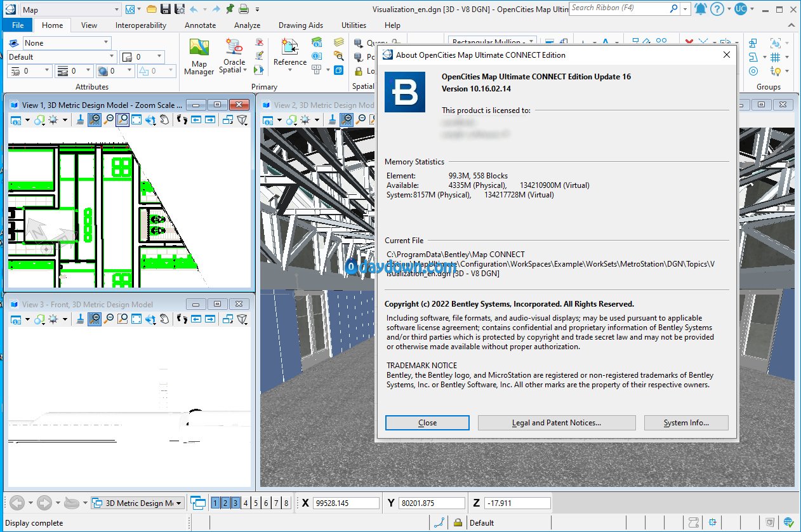Screen dimensions: 801x532
Task: Click the Y coordinate field
Action: (x=432, y=503)
